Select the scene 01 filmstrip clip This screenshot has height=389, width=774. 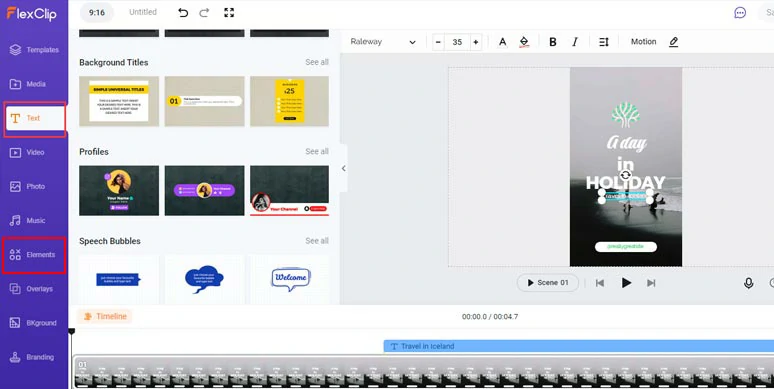click(424, 372)
